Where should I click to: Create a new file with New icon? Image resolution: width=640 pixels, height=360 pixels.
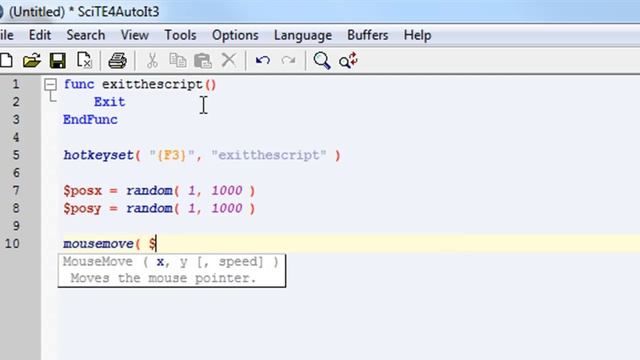click(6, 61)
